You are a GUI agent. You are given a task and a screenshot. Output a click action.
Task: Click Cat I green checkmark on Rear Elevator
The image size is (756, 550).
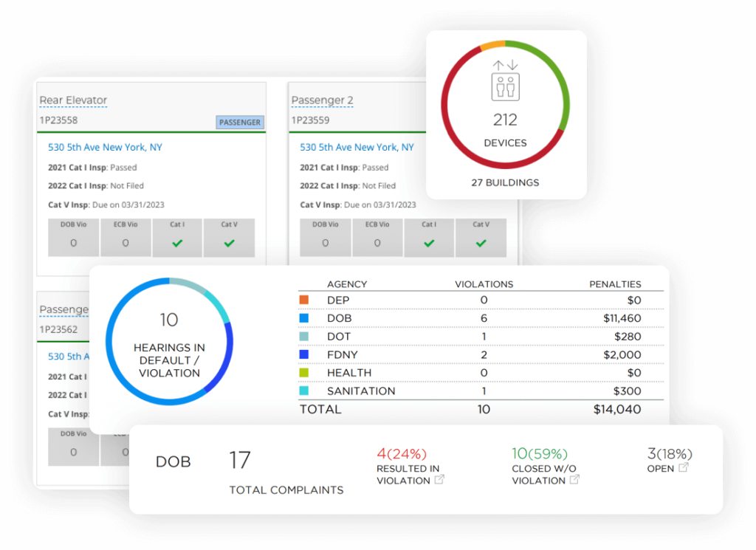[177, 243]
